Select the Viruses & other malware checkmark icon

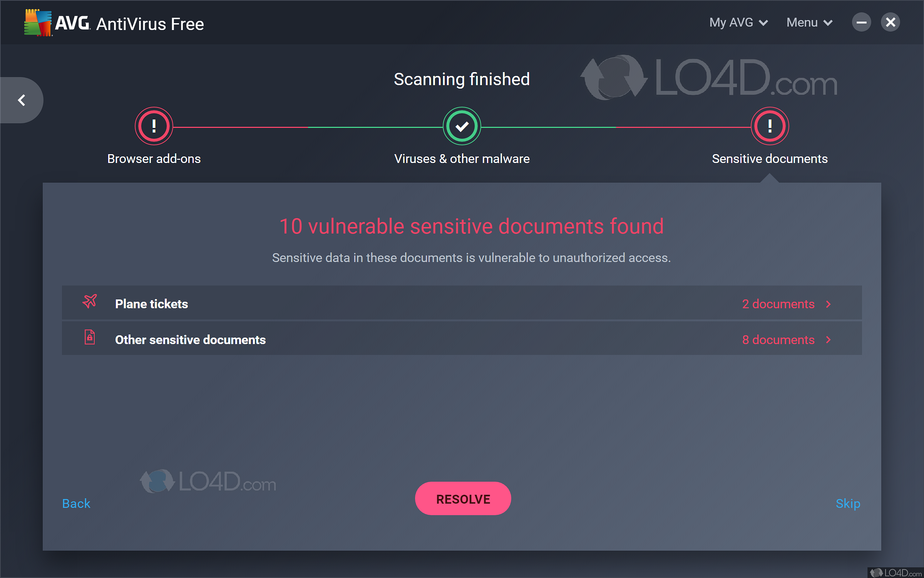[x=462, y=126]
